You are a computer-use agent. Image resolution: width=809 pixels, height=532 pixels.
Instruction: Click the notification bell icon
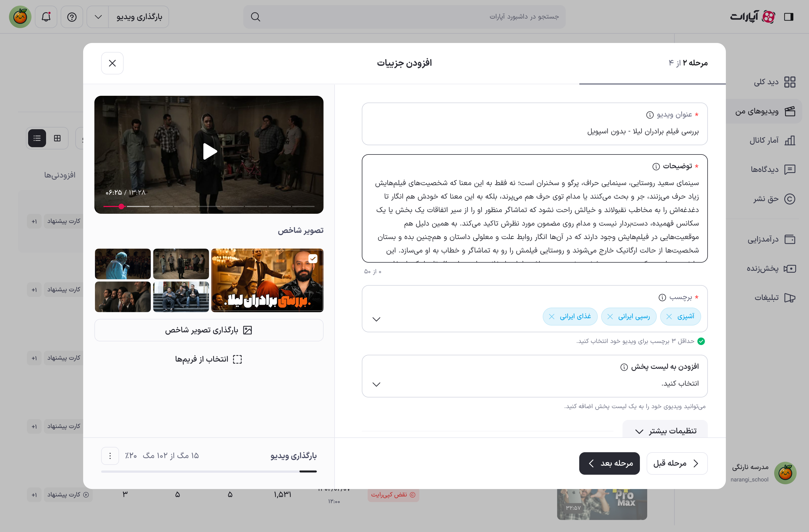(x=46, y=17)
